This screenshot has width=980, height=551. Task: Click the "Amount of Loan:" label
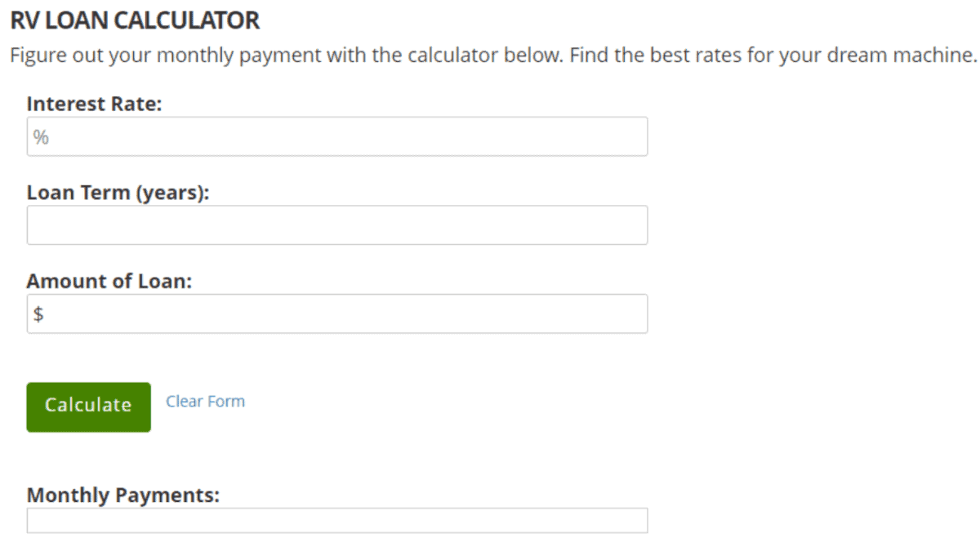pos(109,282)
